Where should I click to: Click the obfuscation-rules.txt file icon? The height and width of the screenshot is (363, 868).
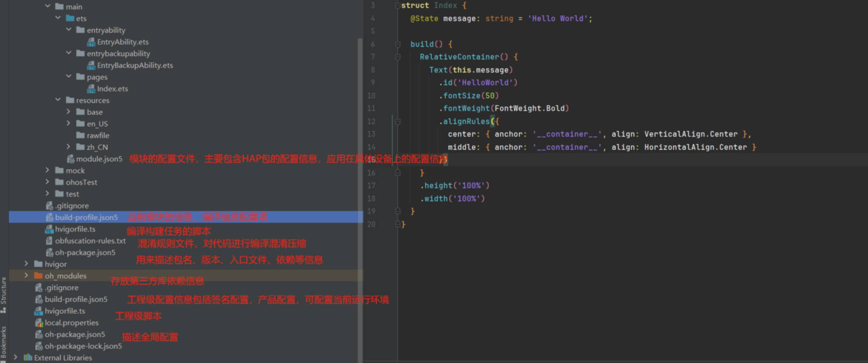(49, 240)
